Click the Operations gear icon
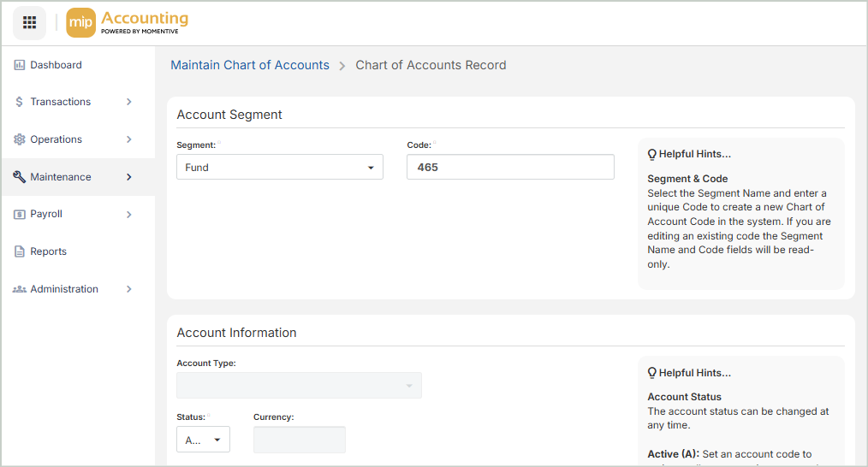The height and width of the screenshot is (467, 868). click(x=19, y=139)
